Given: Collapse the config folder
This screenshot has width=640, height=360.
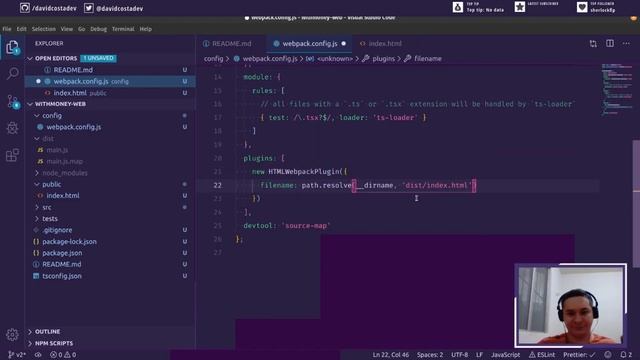Looking at the screenshot, I should click(x=37, y=116).
